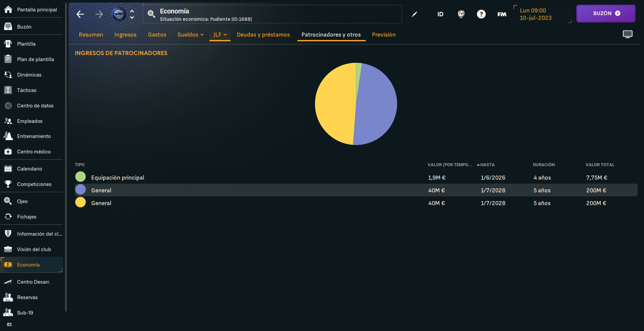Click blue General color swatch
Screen dimensions: 644x331
coord(80,189)
